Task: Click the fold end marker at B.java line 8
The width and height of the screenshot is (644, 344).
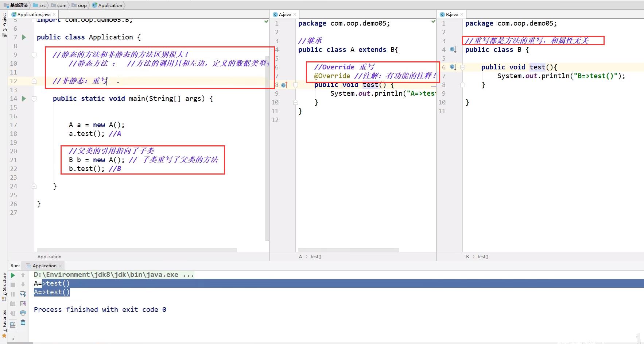Action: pos(462,85)
